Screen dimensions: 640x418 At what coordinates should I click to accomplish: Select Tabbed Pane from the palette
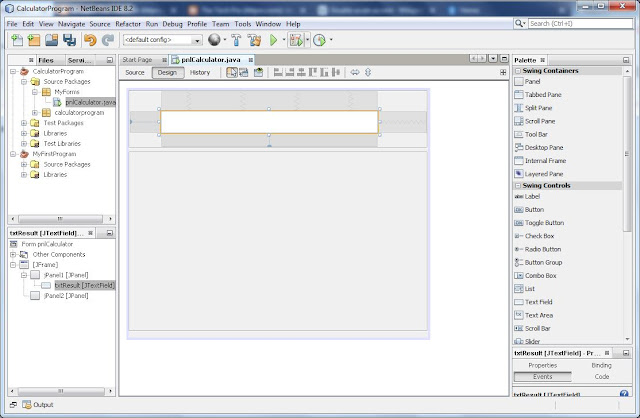pos(543,95)
